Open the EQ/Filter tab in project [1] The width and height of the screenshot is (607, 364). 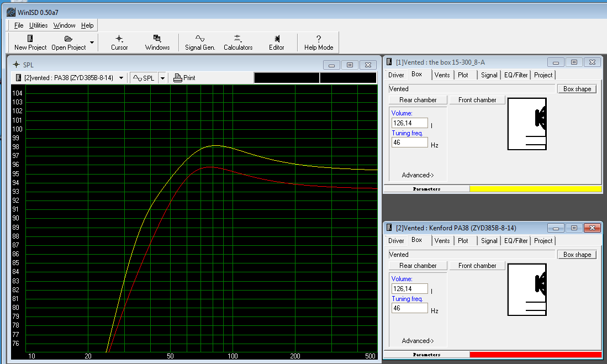(516, 75)
